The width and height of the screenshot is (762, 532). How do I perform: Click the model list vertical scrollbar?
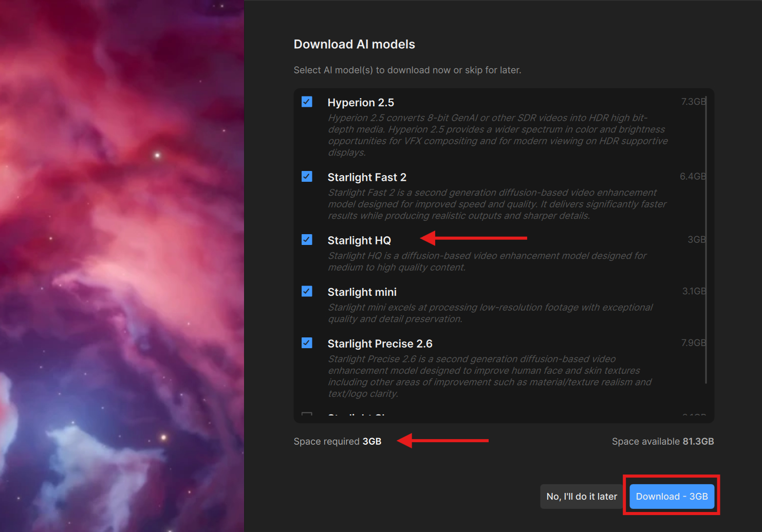click(706, 240)
